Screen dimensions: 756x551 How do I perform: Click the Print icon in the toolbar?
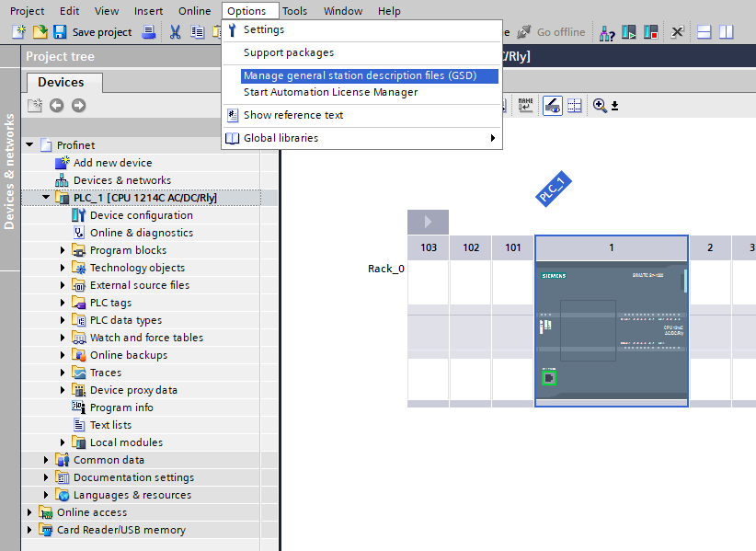click(149, 32)
